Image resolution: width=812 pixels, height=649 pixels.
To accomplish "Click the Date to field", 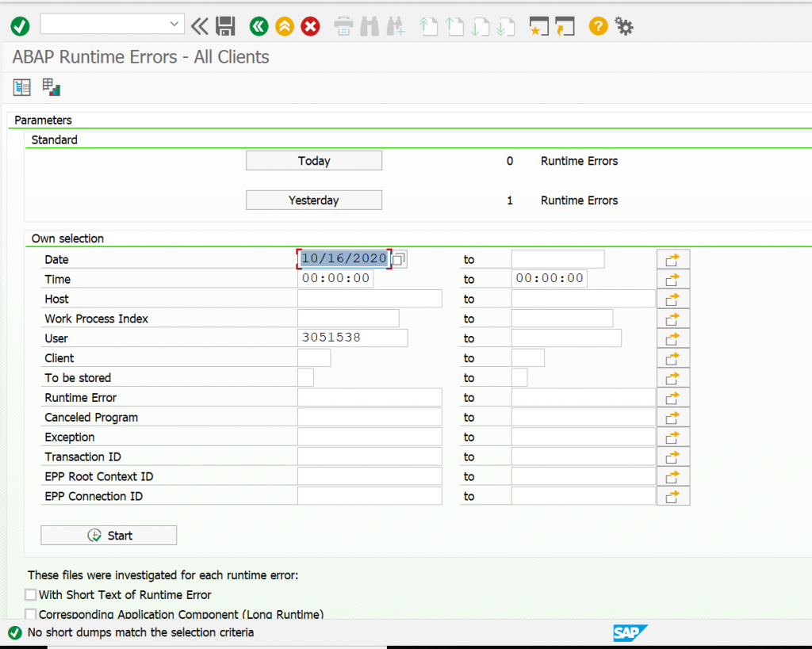I will tap(557, 259).
